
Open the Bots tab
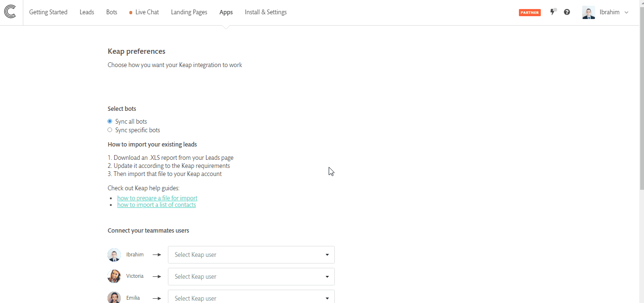click(112, 12)
